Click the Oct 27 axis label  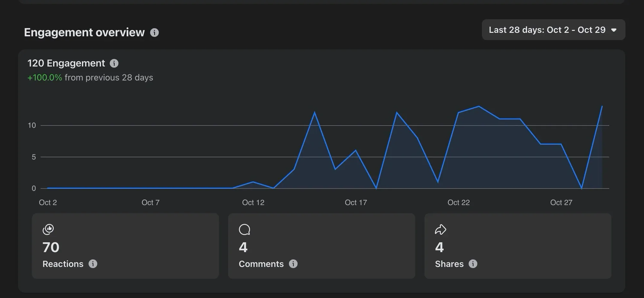[561, 203]
